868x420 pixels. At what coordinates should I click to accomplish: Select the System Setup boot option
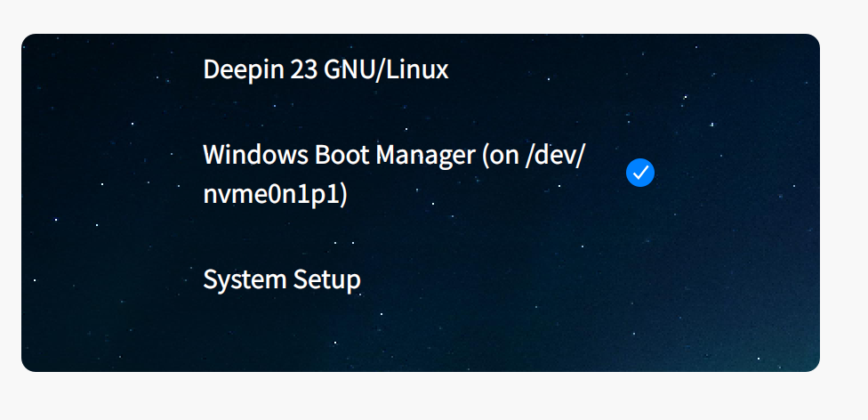(282, 279)
